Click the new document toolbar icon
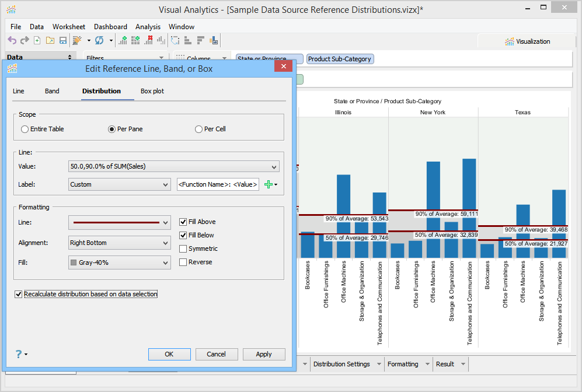 click(37, 40)
